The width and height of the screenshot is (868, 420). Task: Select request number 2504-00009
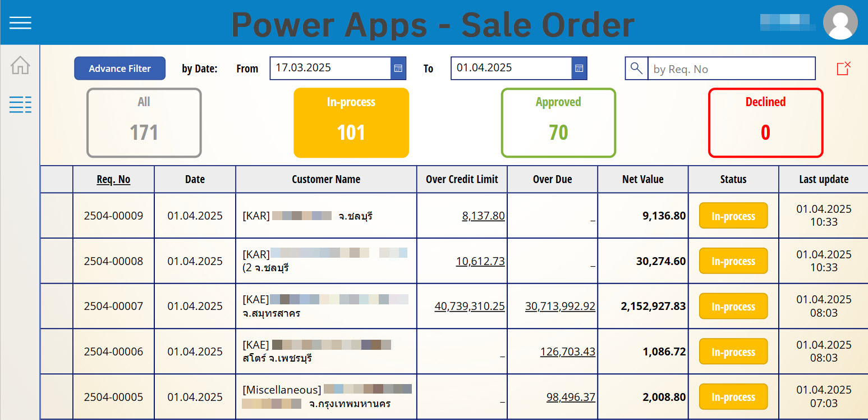pyautogui.click(x=113, y=216)
